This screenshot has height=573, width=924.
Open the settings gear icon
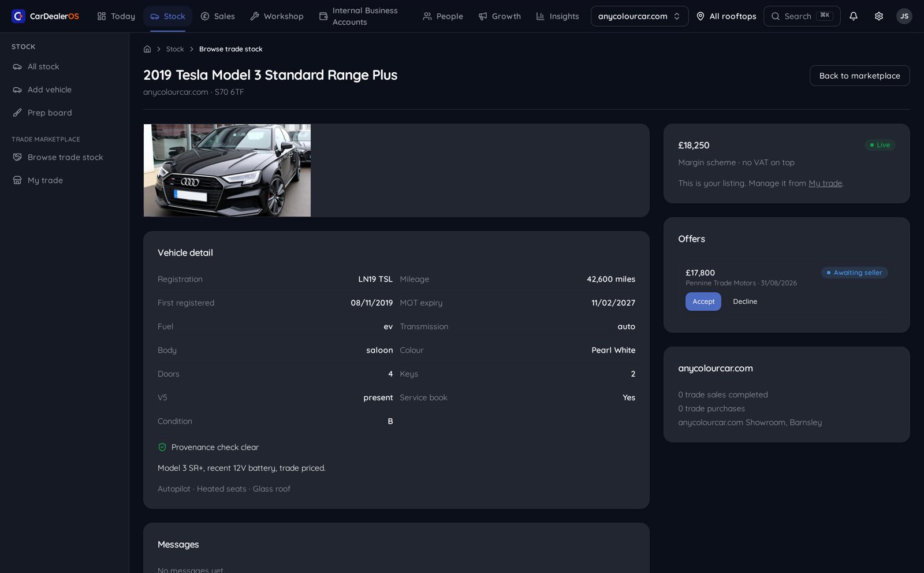click(878, 16)
